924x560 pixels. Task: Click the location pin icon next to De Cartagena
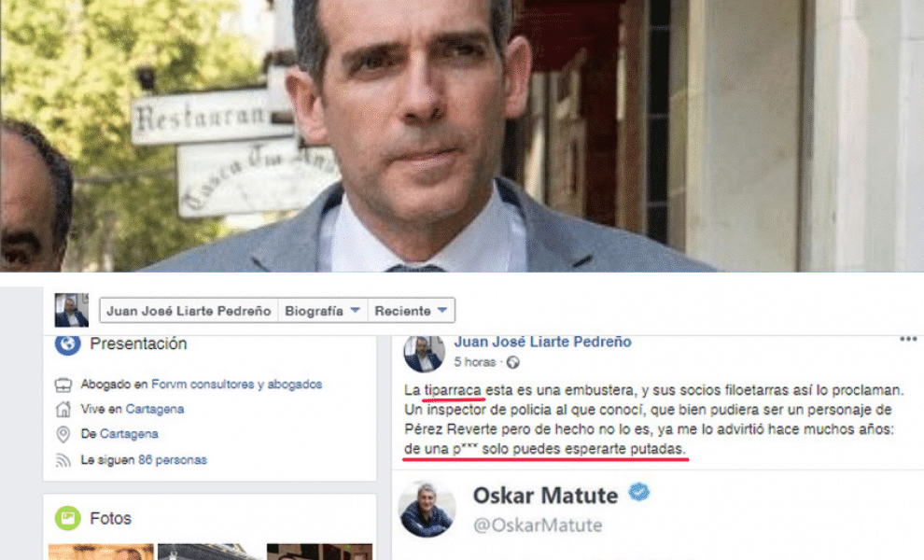point(63,434)
